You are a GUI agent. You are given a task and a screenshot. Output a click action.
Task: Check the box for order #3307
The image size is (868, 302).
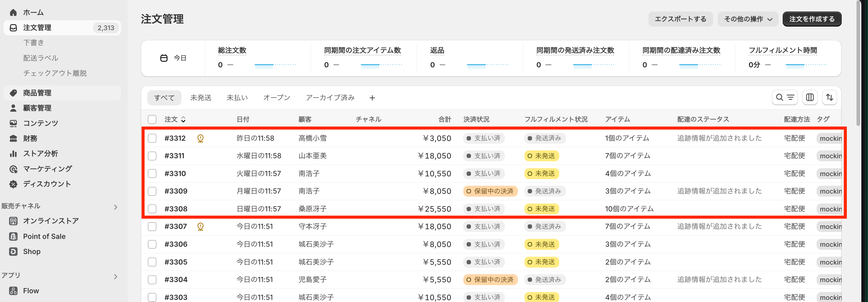(152, 227)
